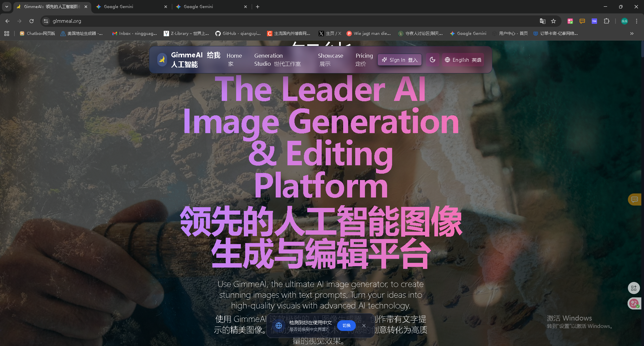Click the 瓜瓜 browser profile avatar
The width and height of the screenshot is (644, 346).
pos(624,21)
